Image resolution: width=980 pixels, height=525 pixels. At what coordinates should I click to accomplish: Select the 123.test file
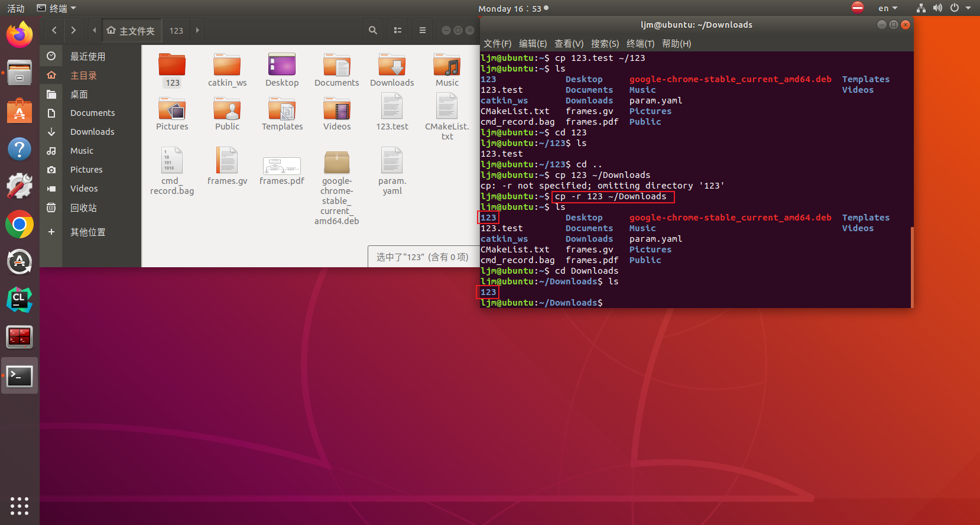click(x=392, y=112)
